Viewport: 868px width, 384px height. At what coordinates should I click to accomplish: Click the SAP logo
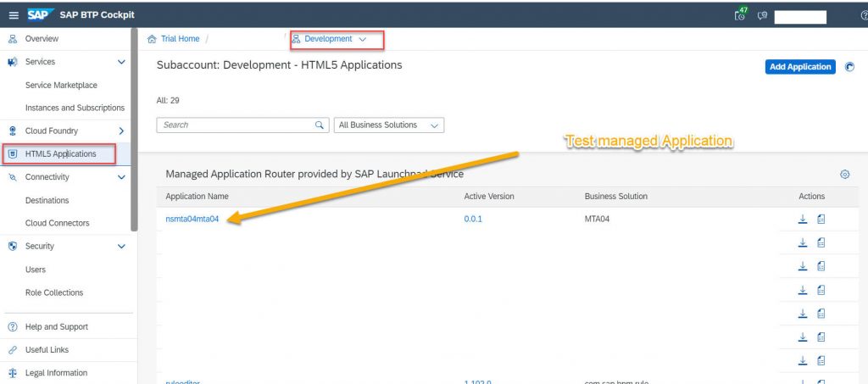point(41,15)
